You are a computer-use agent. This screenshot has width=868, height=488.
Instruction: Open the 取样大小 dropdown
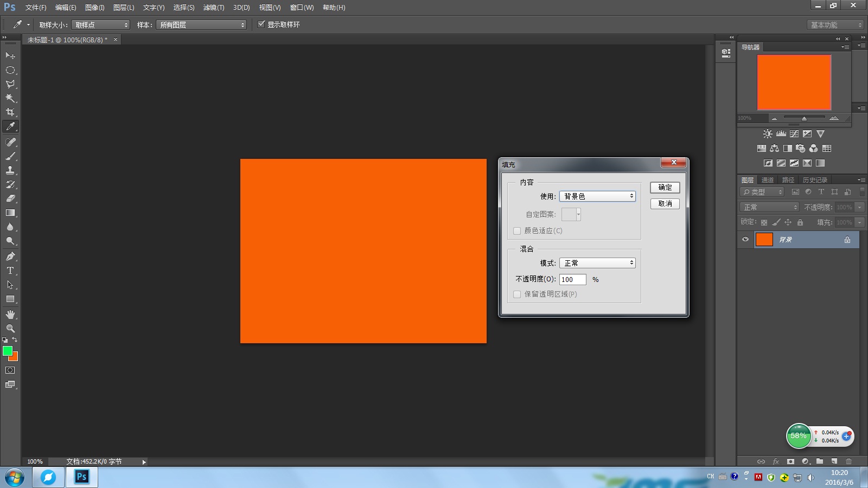[101, 25]
